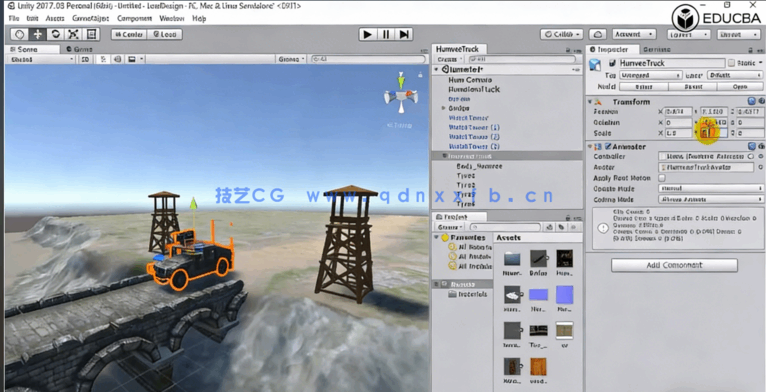Screen dimensions: 766x392
Task: Open the Culling Mode dropdown
Action: (x=711, y=199)
